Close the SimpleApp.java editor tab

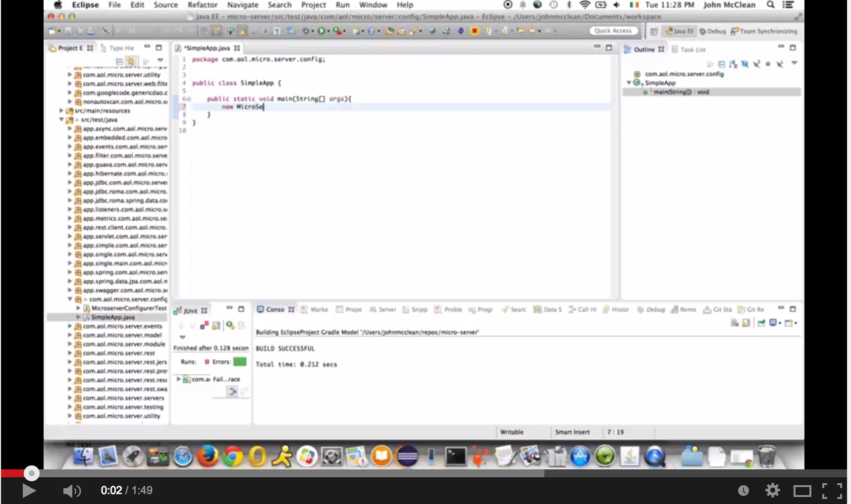coord(237,48)
